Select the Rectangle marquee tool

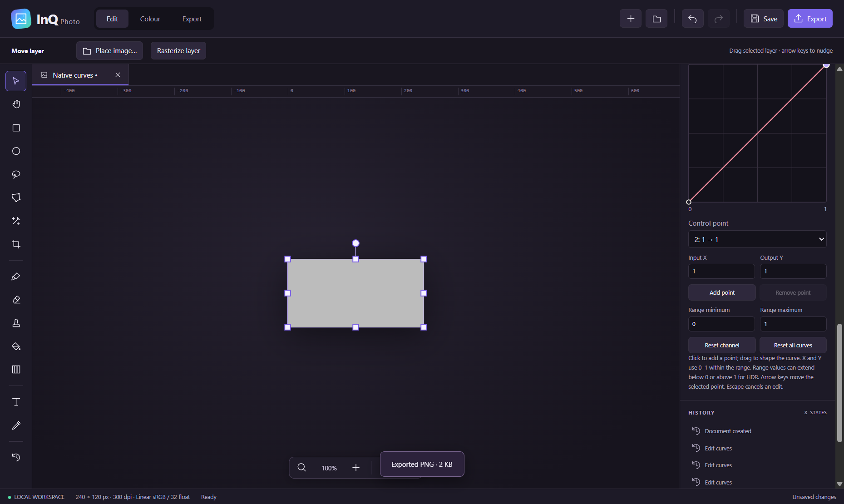16,128
